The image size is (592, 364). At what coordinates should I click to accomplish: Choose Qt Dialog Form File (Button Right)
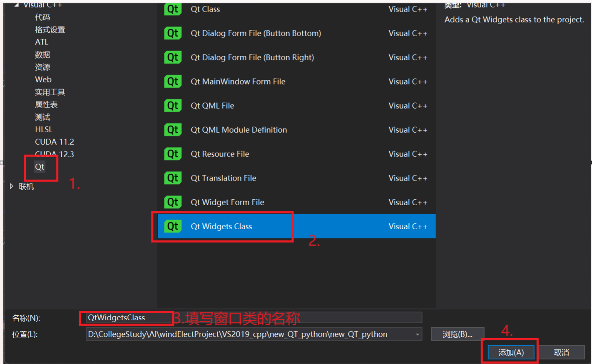click(296, 57)
